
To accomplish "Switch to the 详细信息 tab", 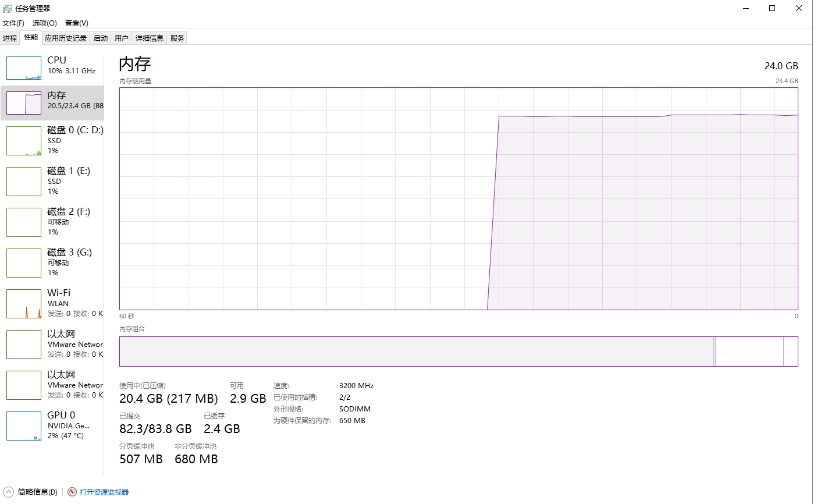I will point(150,38).
